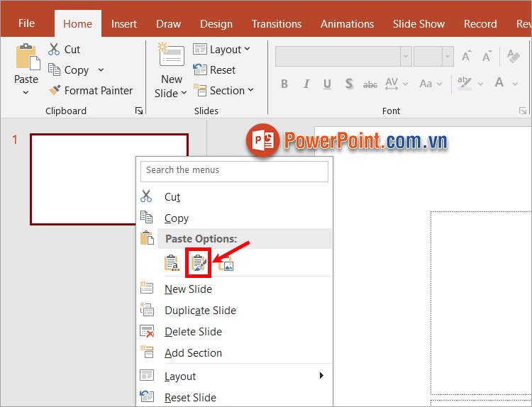Click the Delete Slide icon in menu
Screen dimensions: 532x407
[x=147, y=331]
